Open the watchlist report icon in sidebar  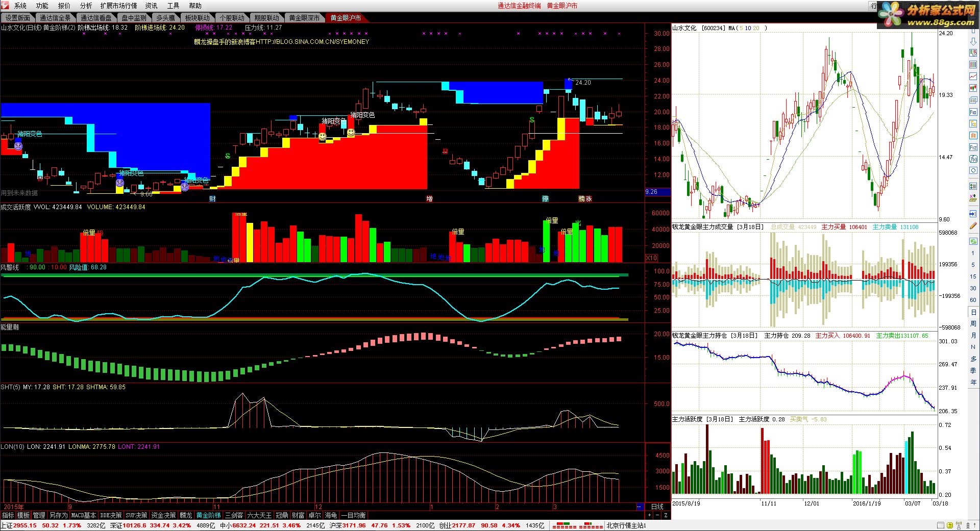973,53
